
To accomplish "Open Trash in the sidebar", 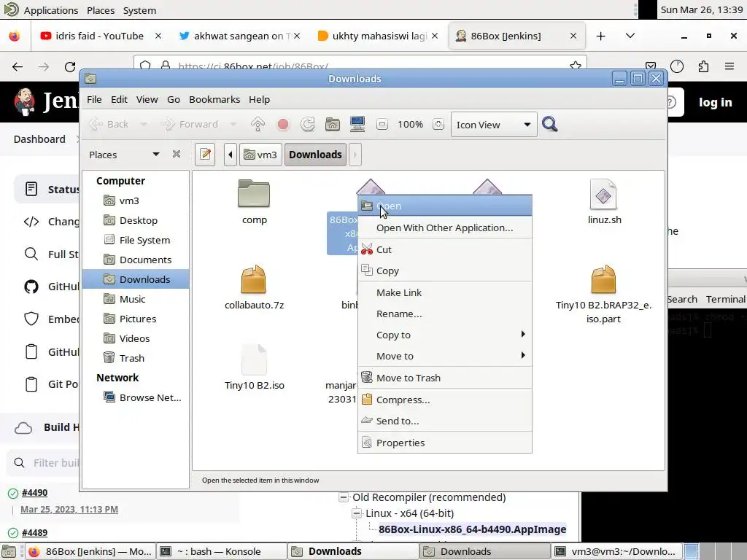I will coord(136,357).
